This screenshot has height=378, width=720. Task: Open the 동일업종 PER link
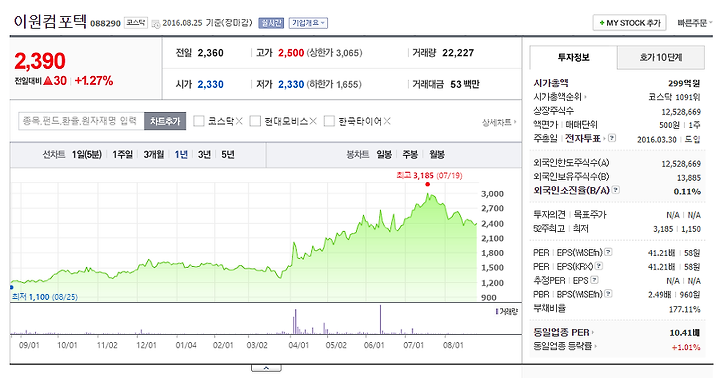click(563, 332)
